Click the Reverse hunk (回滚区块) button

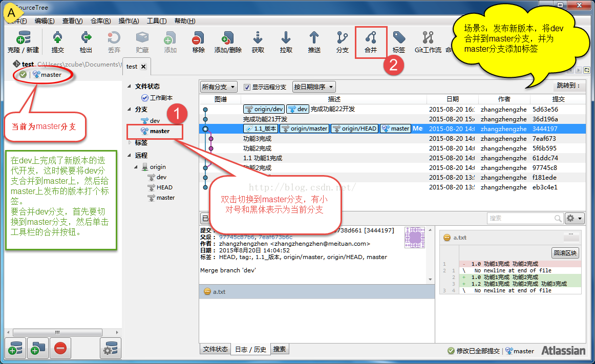[x=565, y=253]
